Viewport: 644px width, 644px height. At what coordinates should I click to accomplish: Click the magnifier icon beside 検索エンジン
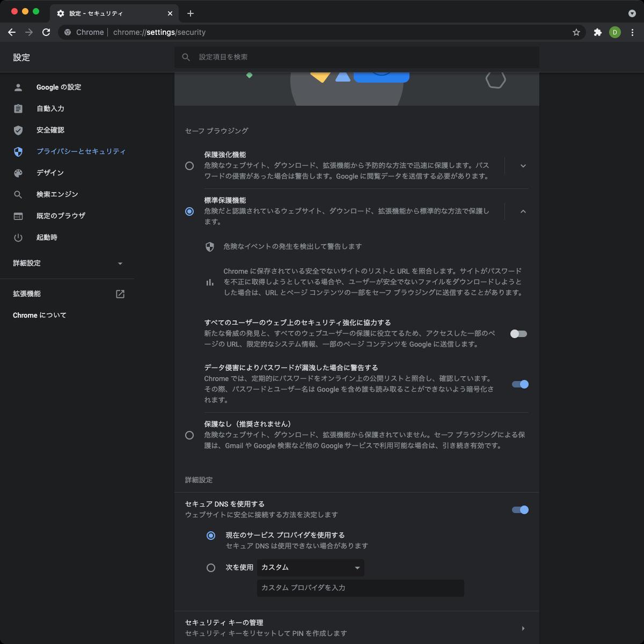[18, 194]
